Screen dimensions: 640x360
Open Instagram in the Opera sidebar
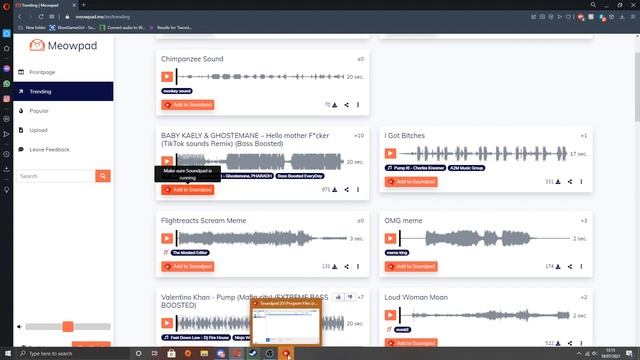(7, 99)
